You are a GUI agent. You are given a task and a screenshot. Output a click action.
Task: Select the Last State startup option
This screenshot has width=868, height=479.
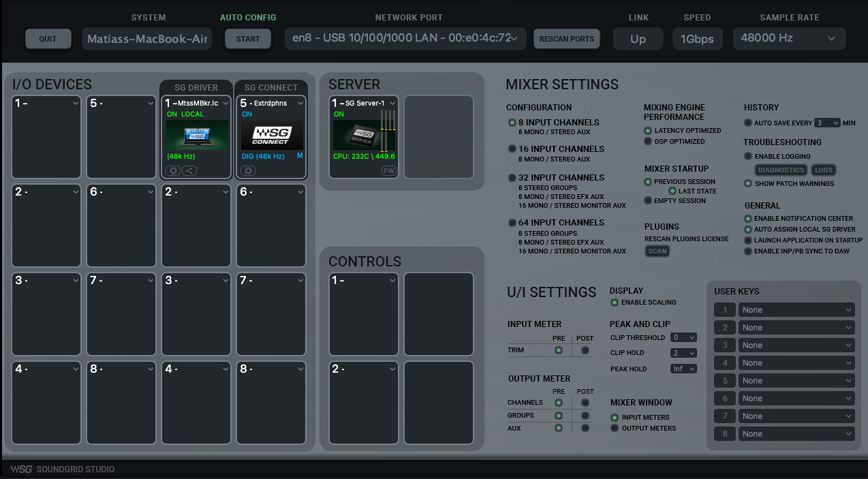(x=672, y=191)
